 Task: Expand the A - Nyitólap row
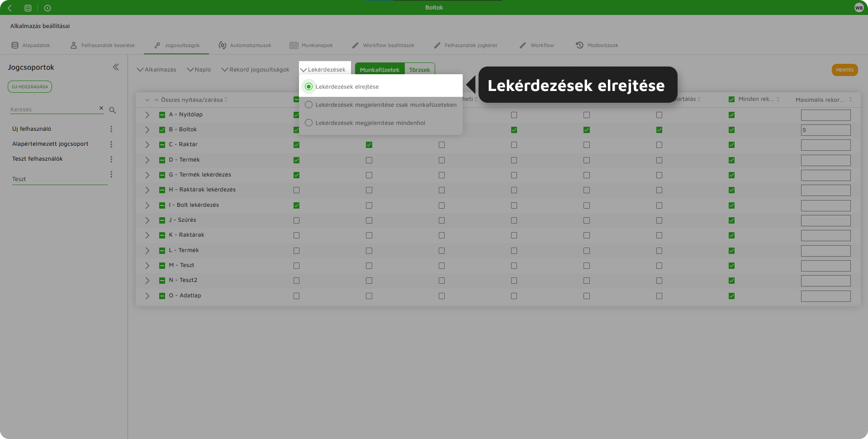pyautogui.click(x=147, y=115)
